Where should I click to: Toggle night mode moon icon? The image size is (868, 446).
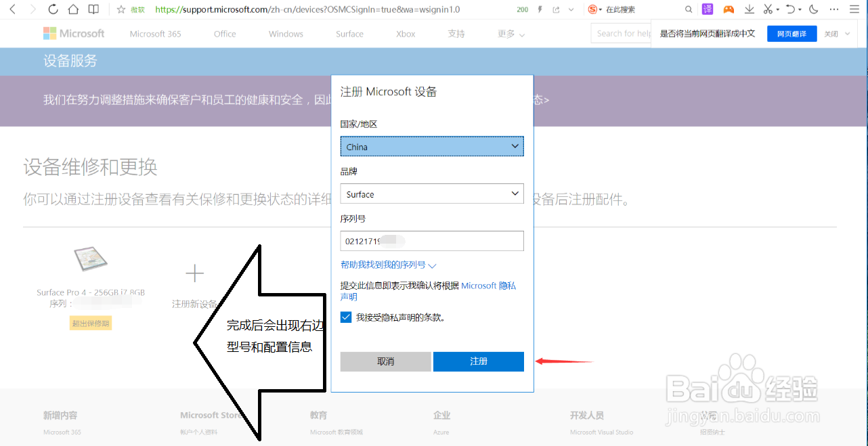pos(814,9)
